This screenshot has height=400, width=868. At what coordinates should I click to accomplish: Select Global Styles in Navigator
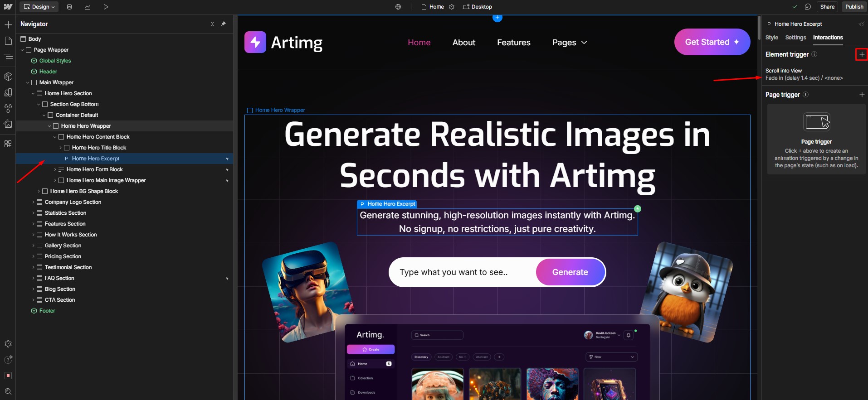coord(55,61)
